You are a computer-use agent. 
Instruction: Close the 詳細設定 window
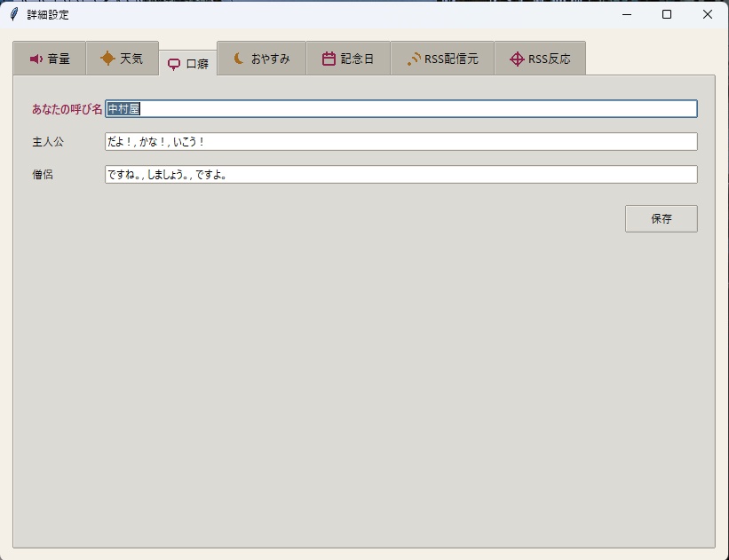coord(708,14)
